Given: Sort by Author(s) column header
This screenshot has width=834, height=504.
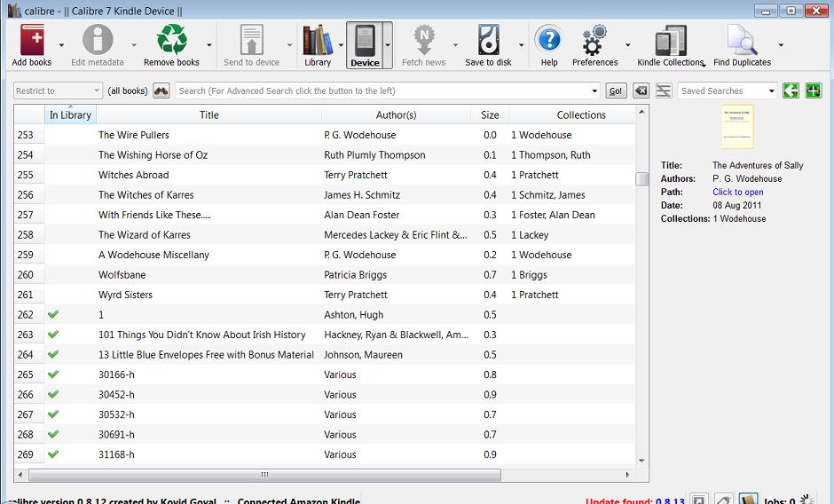Looking at the screenshot, I should [x=396, y=115].
